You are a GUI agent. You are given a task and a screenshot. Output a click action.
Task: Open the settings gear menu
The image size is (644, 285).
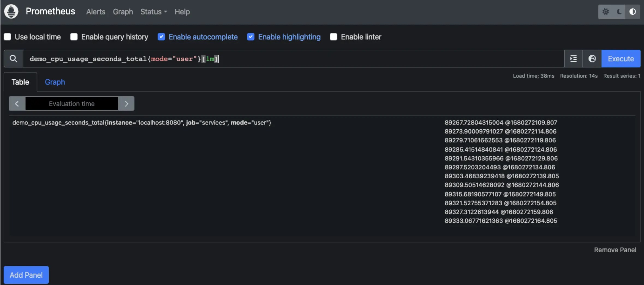(606, 11)
